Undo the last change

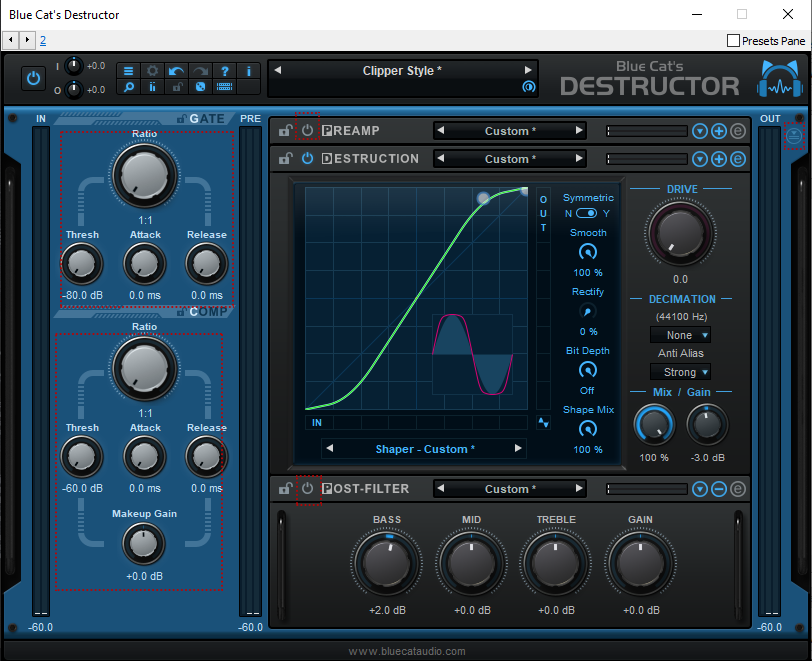177,70
